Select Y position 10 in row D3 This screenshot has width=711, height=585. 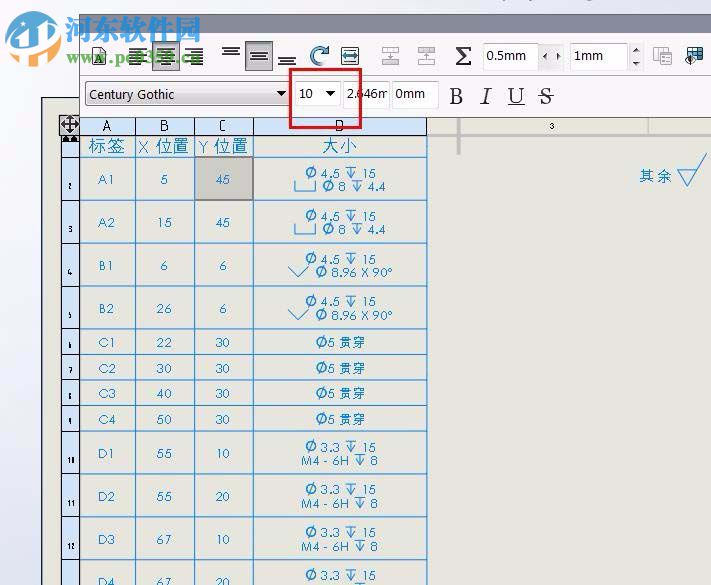click(x=224, y=539)
